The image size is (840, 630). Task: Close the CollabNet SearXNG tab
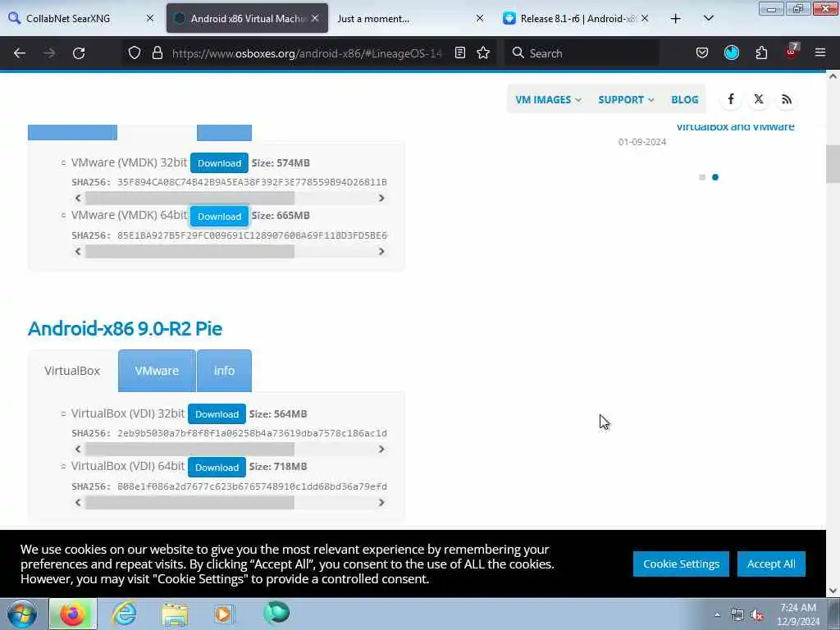point(150,18)
